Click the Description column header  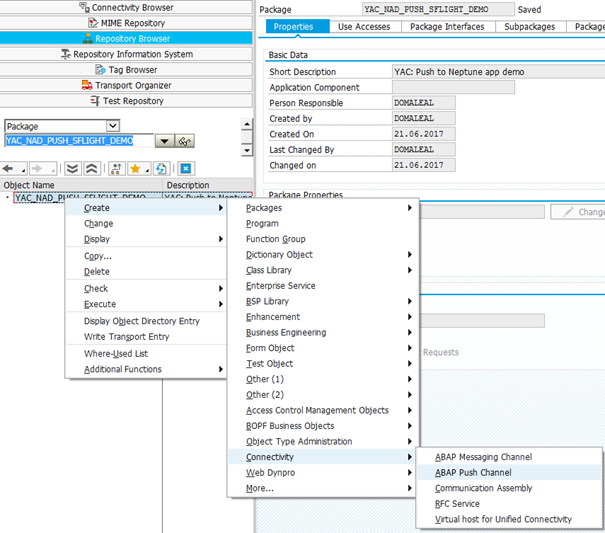pos(208,185)
